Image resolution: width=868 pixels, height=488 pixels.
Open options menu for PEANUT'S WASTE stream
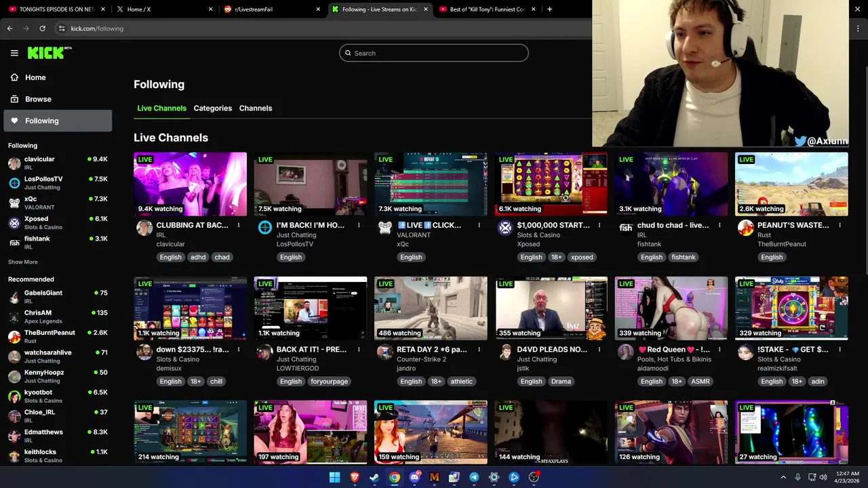click(840, 225)
